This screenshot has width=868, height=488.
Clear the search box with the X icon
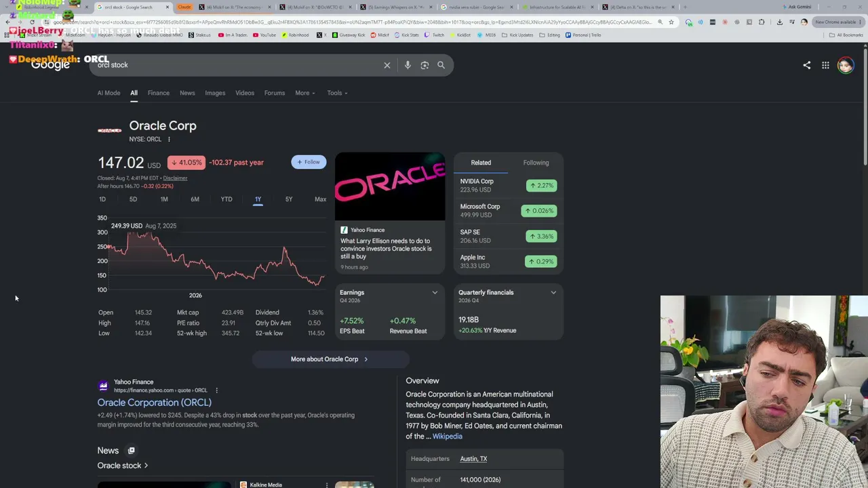point(387,65)
